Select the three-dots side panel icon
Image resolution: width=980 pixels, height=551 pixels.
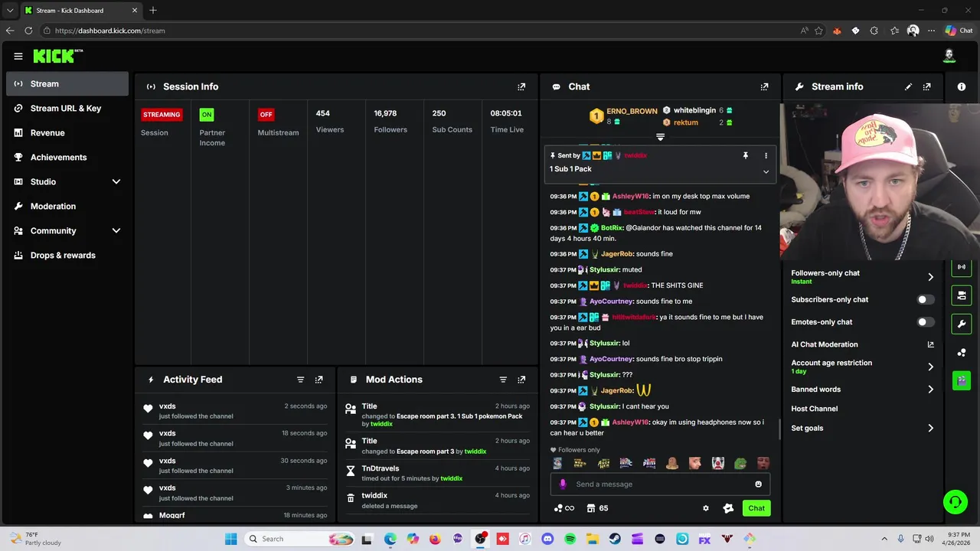point(962,352)
